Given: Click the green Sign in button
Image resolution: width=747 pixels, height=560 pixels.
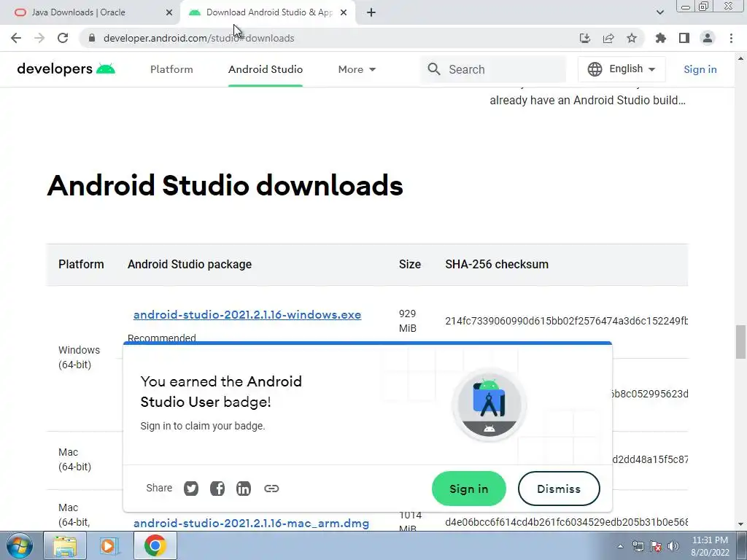Looking at the screenshot, I should coord(469,489).
